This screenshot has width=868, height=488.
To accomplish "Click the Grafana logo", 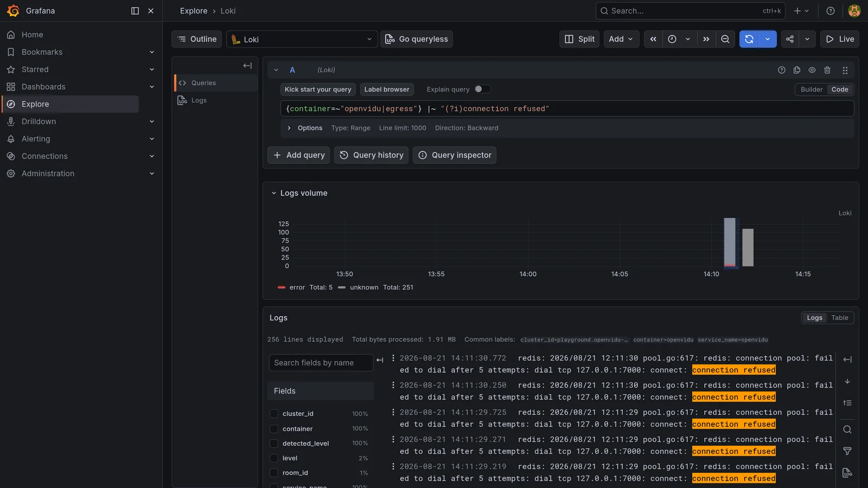I will (x=13, y=11).
